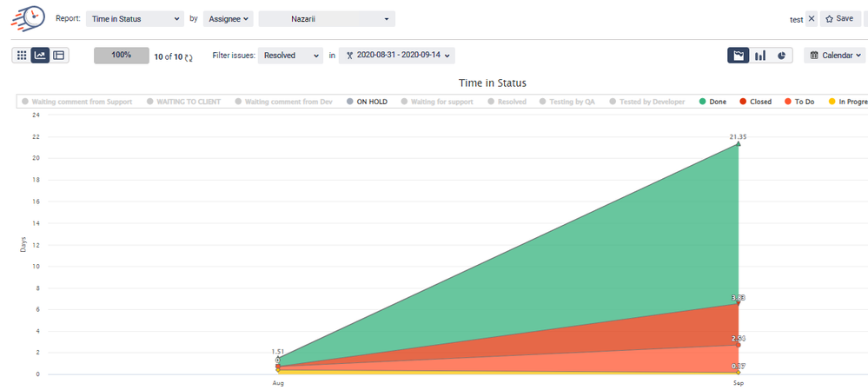Switch to the grid view icon
Image resolution: width=868 pixels, height=390 pixels.
pyautogui.click(x=22, y=56)
